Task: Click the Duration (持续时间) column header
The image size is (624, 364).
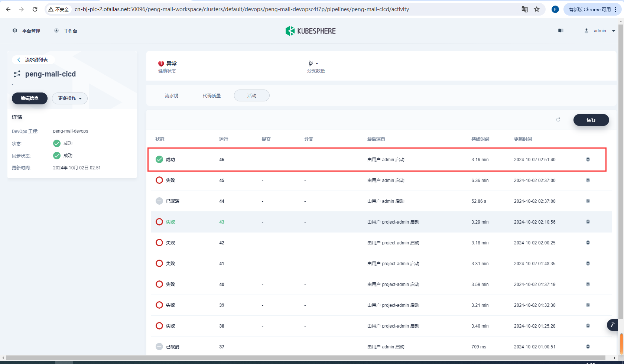Action: [480, 139]
